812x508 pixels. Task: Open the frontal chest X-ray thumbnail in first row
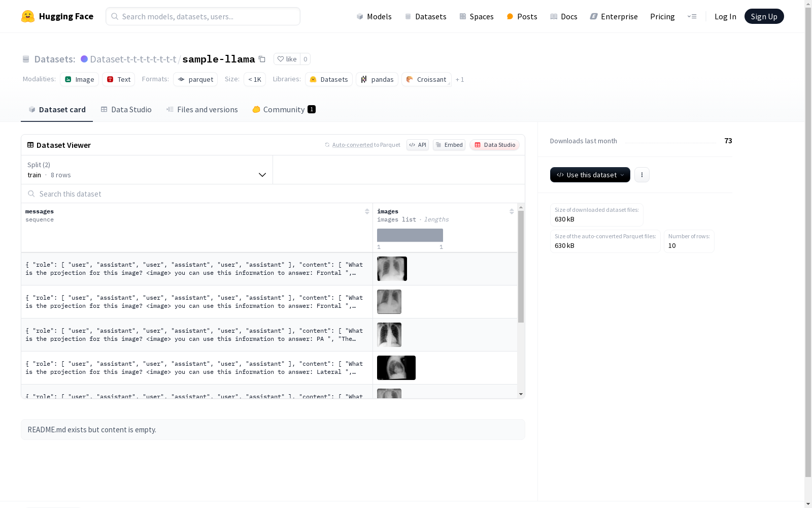point(392,269)
